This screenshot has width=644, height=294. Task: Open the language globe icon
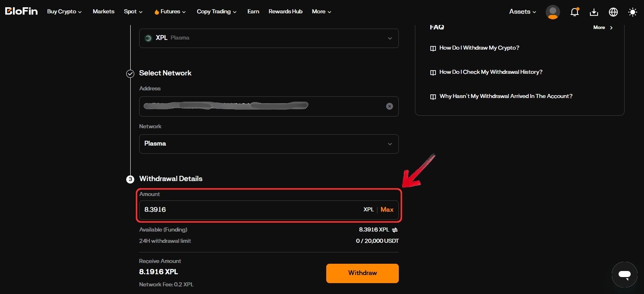(613, 12)
